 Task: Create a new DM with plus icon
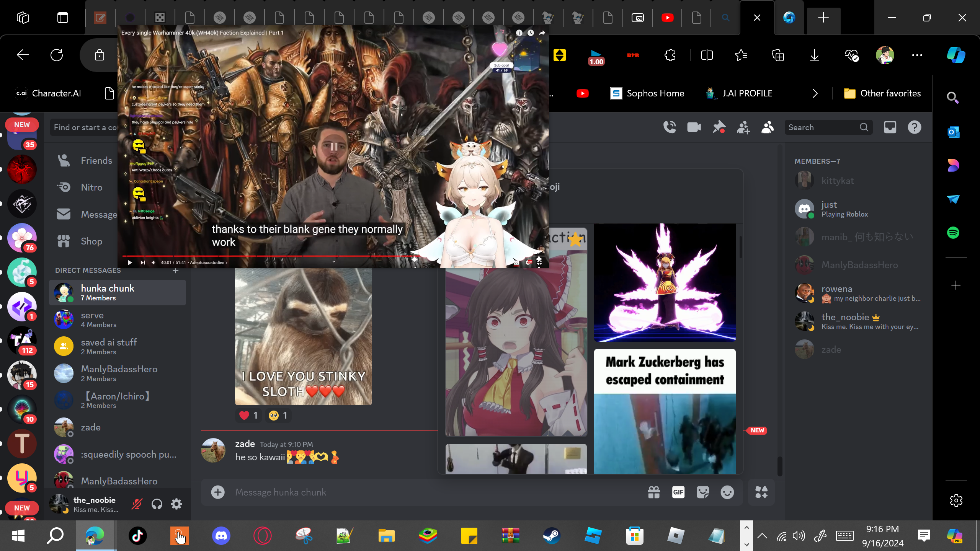176,271
